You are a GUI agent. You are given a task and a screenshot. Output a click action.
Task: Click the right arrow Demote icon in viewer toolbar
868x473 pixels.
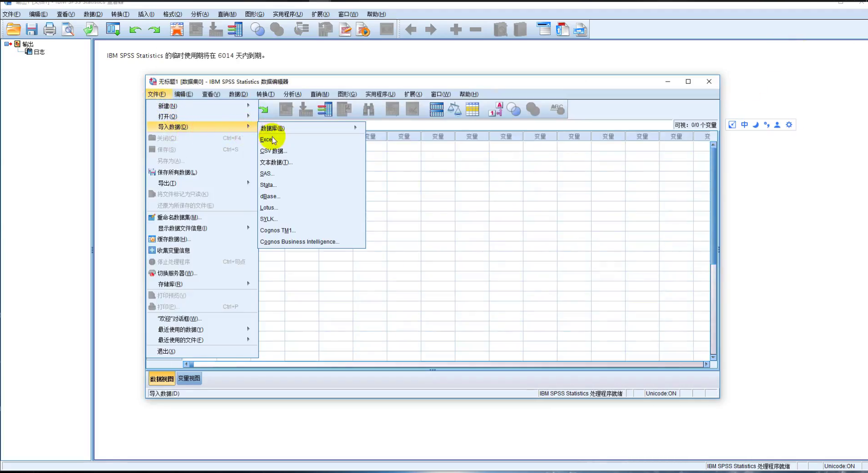pyautogui.click(x=431, y=30)
